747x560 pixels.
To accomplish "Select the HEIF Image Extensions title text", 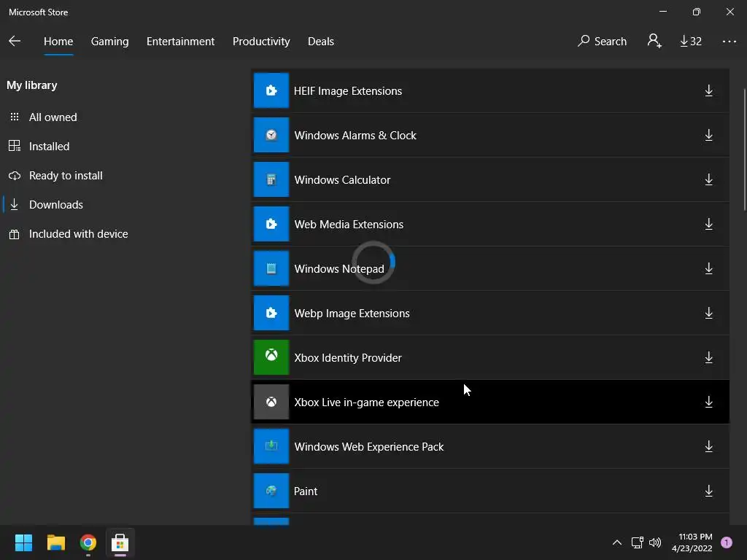I will (x=348, y=91).
